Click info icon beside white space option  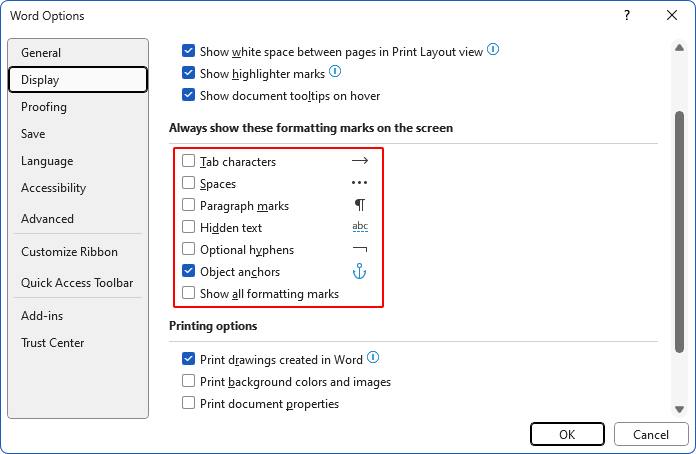[494, 50]
